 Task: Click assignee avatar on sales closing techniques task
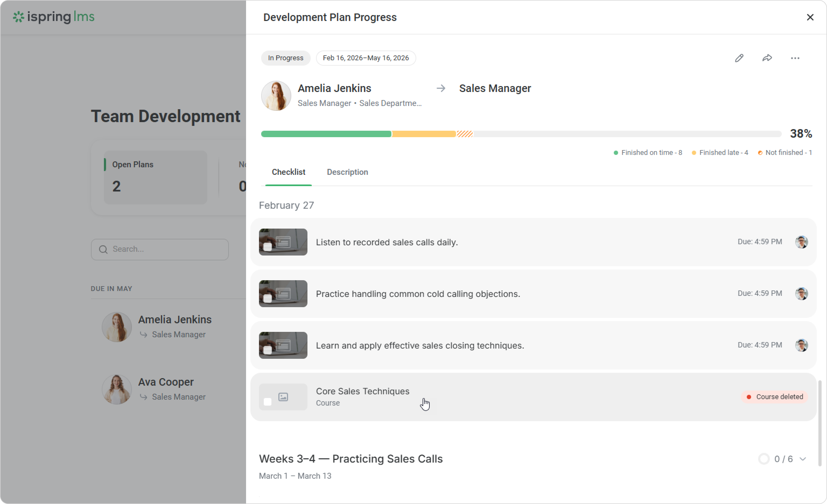[801, 345]
